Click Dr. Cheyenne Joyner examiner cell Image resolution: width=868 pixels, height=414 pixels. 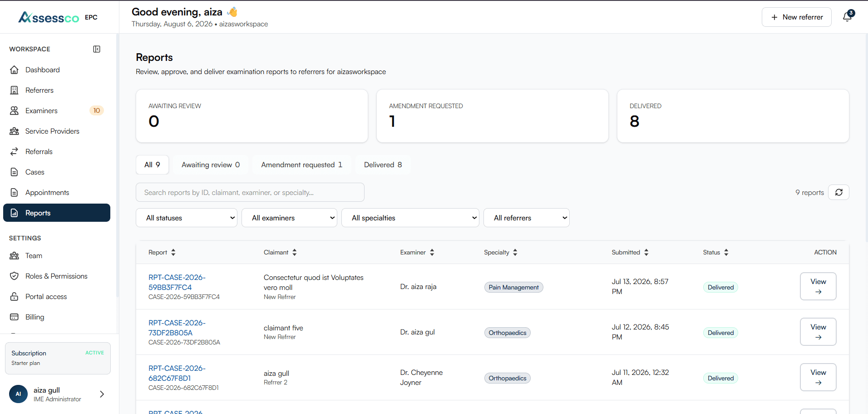point(421,377)
